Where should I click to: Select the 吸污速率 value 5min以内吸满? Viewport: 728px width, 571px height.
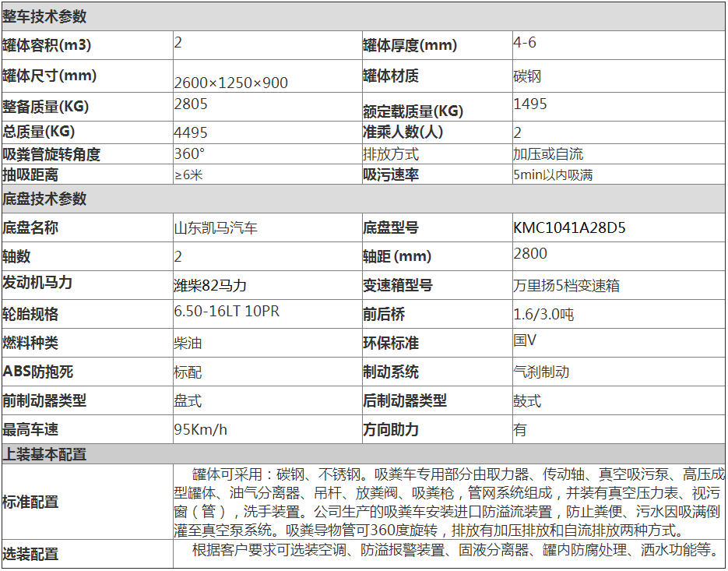click(x=553, y=174)
